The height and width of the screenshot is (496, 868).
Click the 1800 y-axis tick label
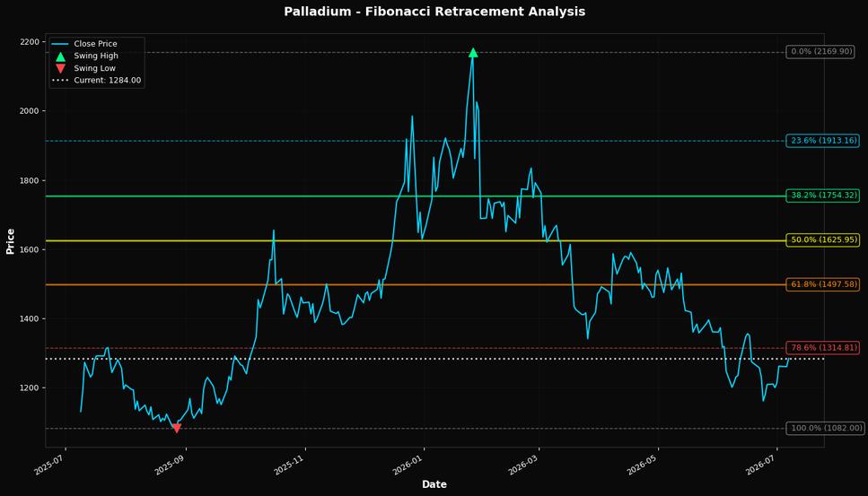pos(30,181)
